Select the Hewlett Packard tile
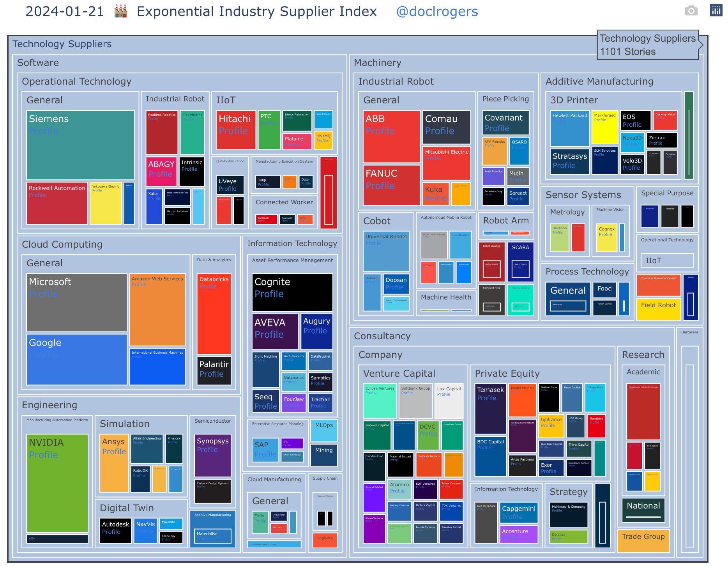This screenshot has width=728, height=567. pos(570,128)
